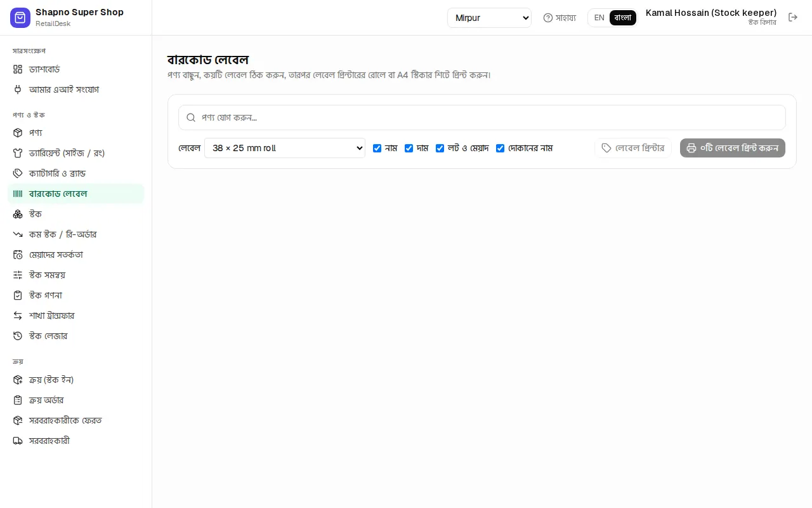Viewport: 812px width, 508px height.
Task: Click the return-box icon for সরবরাহকারীকে ফেরত
Action: pos(18,420)
